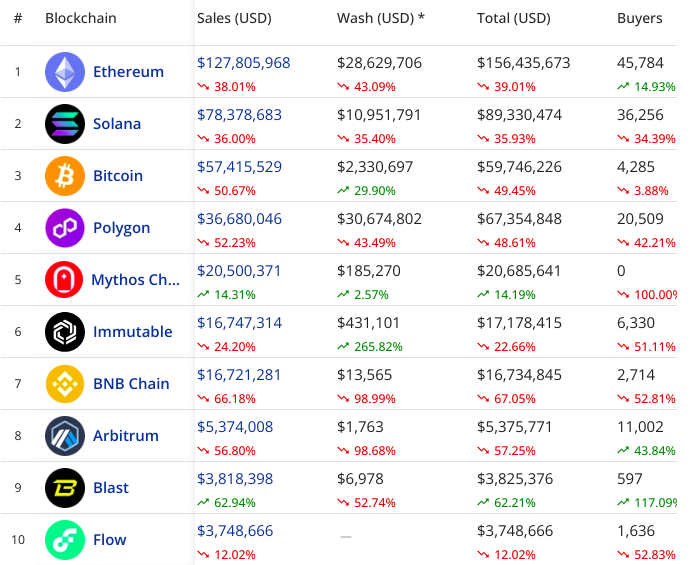Select Ethereum total $156,435,673
This screenshot has width=692, height=565.
523,63
